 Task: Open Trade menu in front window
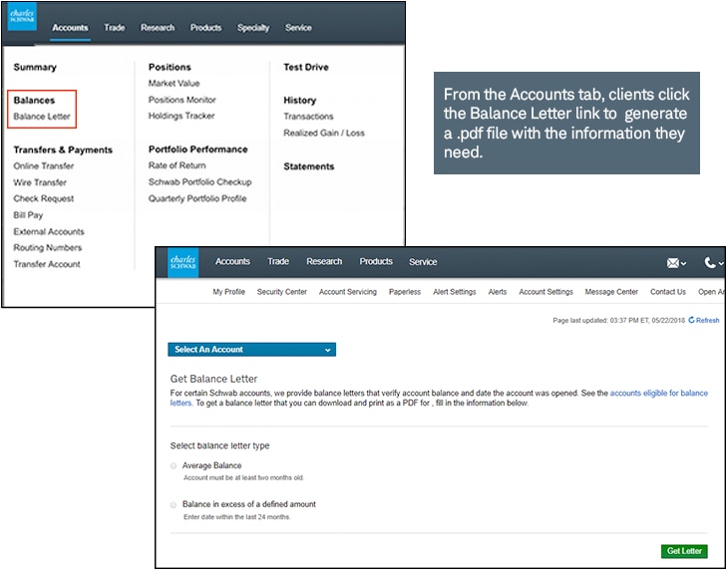pos(278,262)
